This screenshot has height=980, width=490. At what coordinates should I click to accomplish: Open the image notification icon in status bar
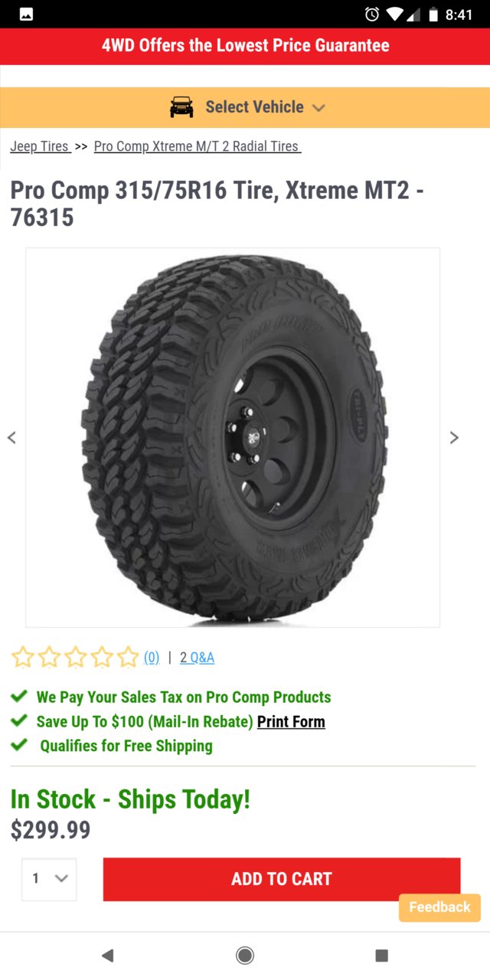click(x=26, y=14)
